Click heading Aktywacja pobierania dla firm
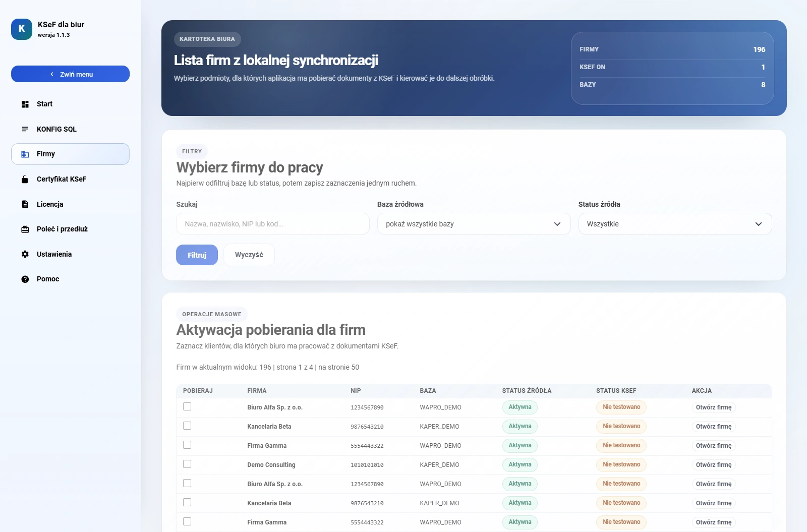 (271, 330)
